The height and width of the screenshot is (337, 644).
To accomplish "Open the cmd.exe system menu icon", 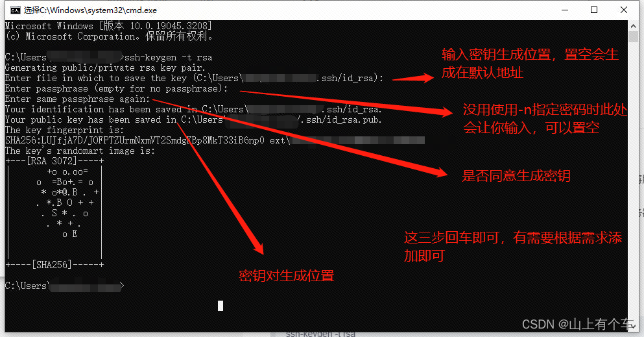I will click(15, 10).
